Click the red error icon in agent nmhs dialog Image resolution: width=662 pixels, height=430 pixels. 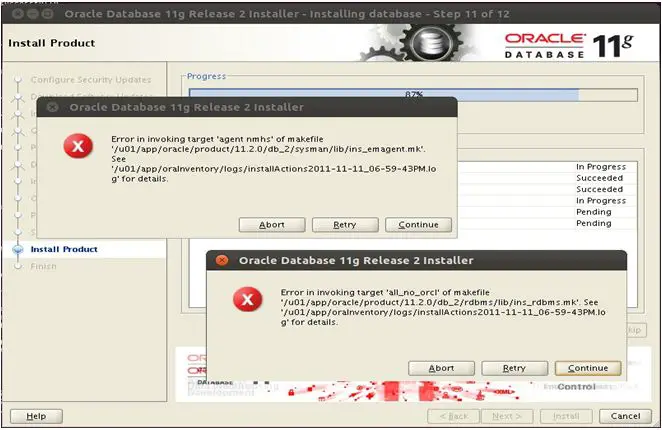click(78, 146)
